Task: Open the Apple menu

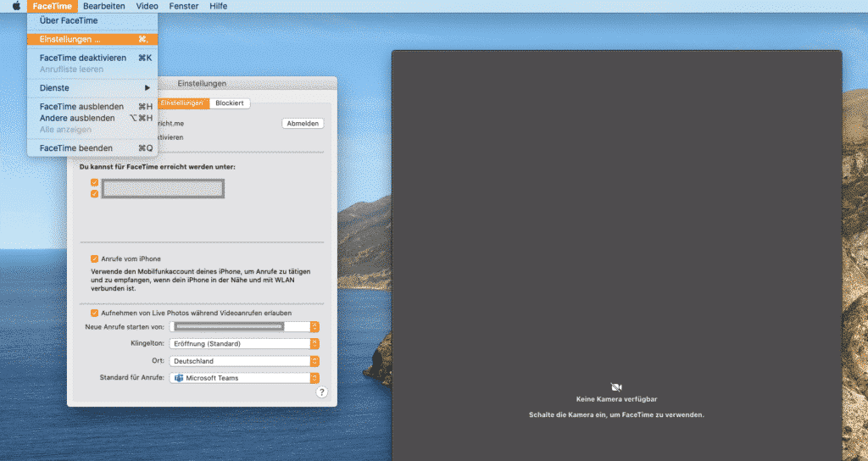Action: 17,6
